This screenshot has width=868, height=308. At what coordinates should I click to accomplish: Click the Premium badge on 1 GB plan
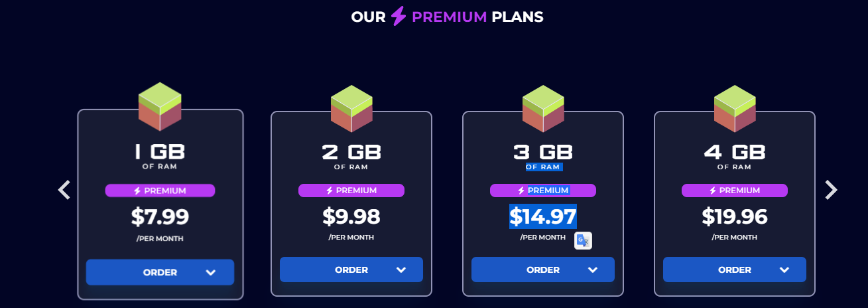pyautogui.click(x=160, y=191)
